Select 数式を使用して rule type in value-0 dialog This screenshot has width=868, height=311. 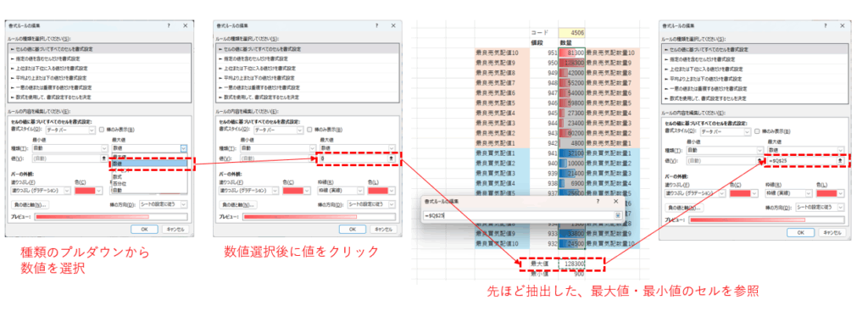tap(307, 97)
